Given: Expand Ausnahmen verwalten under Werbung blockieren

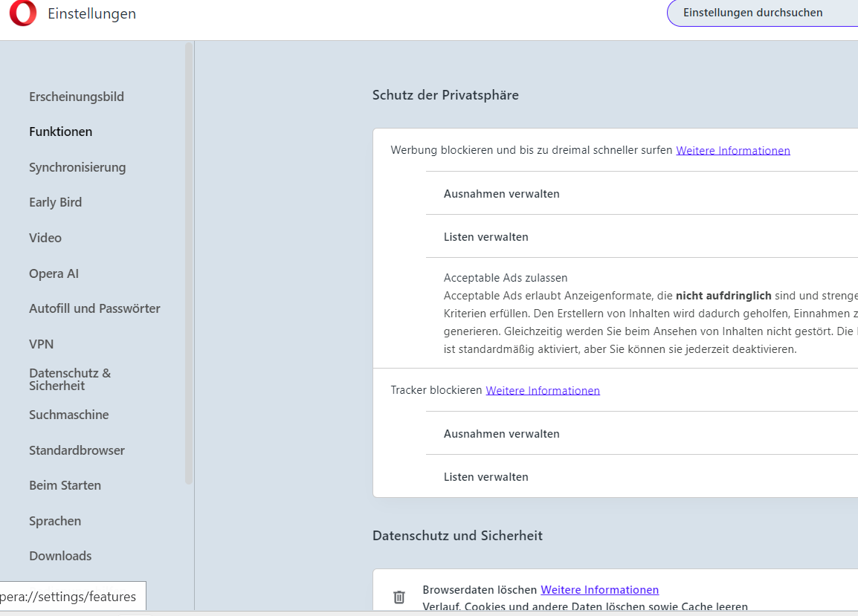Looking at the screenshot, I should 502,193.
